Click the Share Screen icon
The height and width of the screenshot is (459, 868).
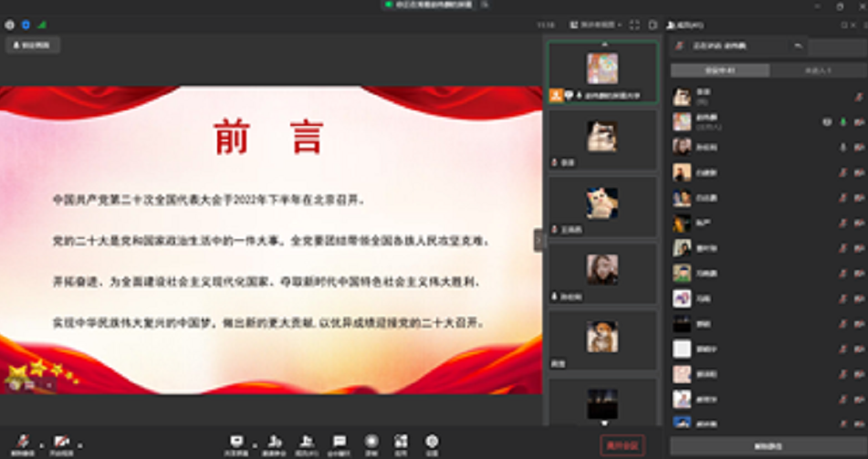point(236,443)
